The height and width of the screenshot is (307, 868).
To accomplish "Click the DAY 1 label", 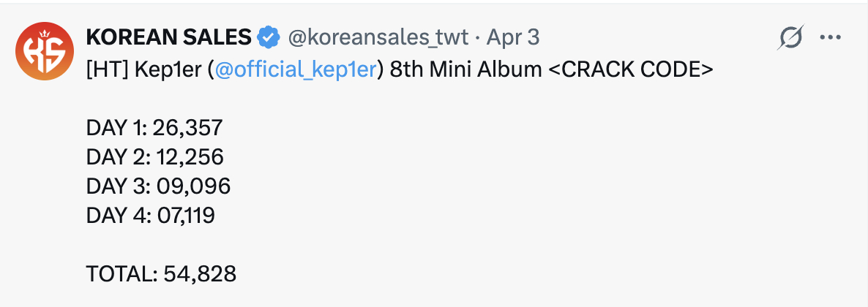I will [114, 128].
